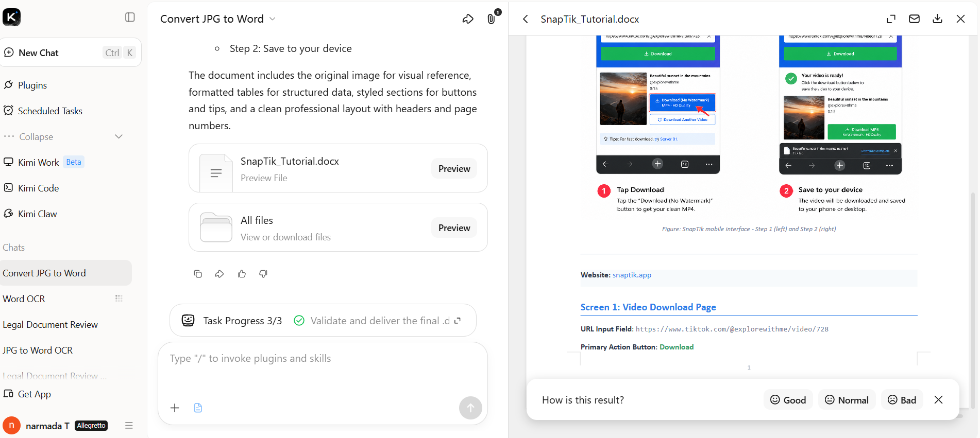
Task: Open Kimi Work Beta
Action: click(43, 162)
